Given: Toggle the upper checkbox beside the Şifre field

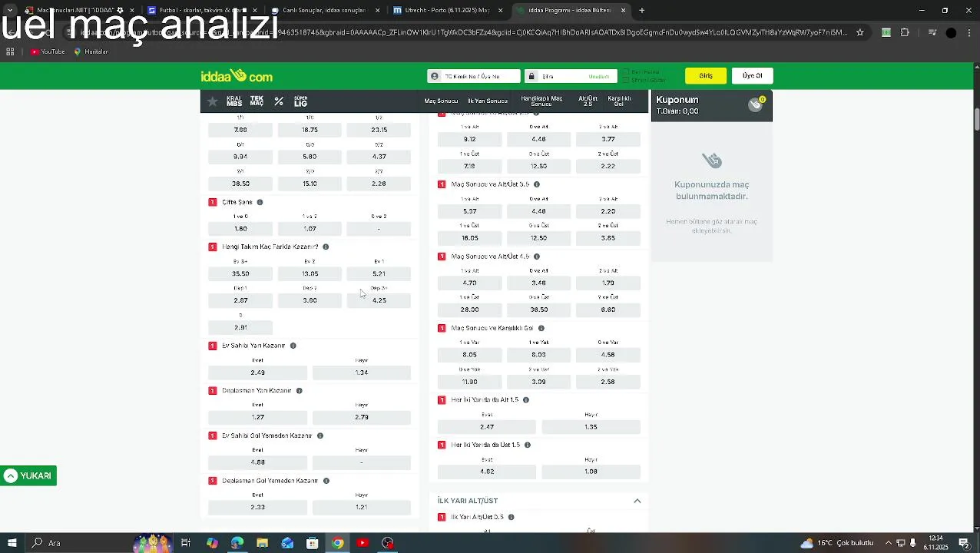Looking at the screenshot, I should coord(627,71).
